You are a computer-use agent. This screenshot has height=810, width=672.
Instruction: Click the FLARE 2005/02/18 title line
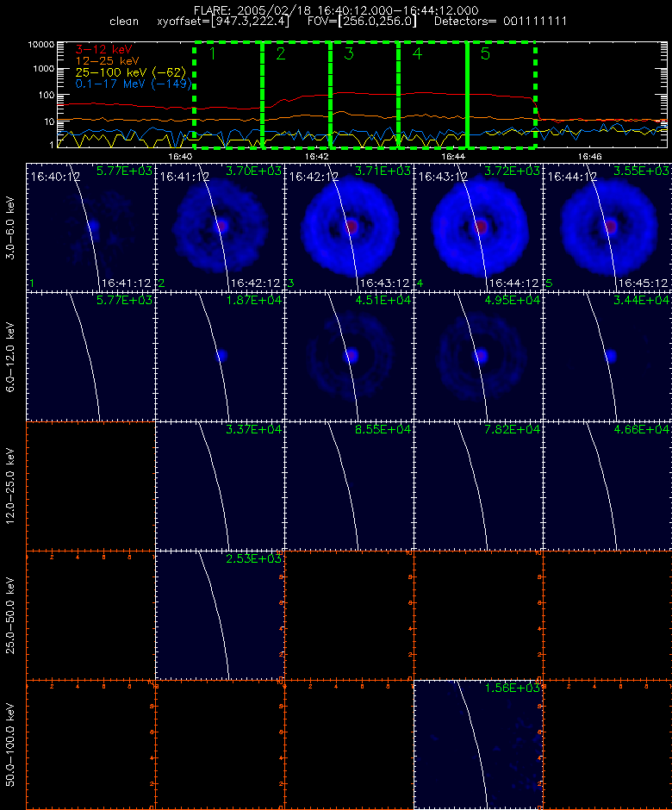336,10
